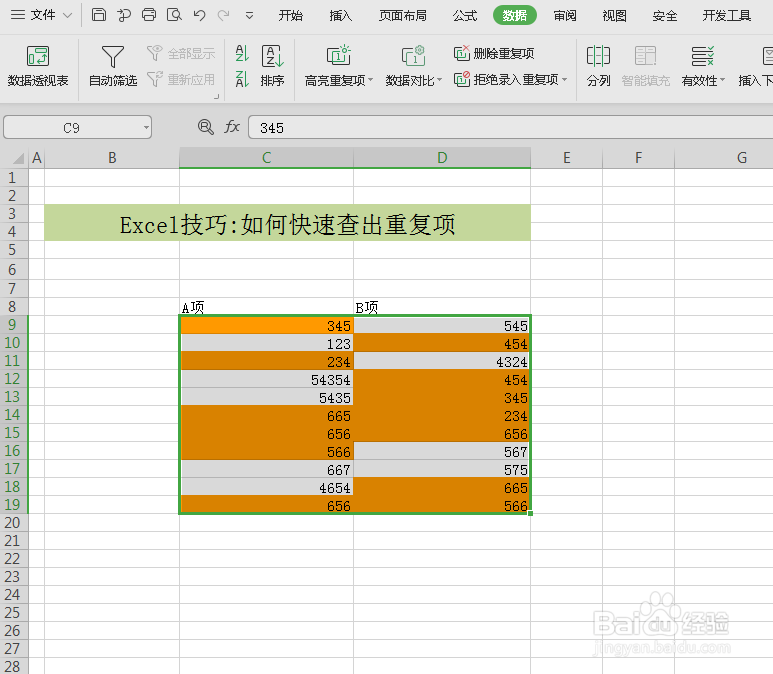Viewport: 773px width, 674px height.
Task: Expand the arrow beside 文件 menu
Action: point(67,16)
